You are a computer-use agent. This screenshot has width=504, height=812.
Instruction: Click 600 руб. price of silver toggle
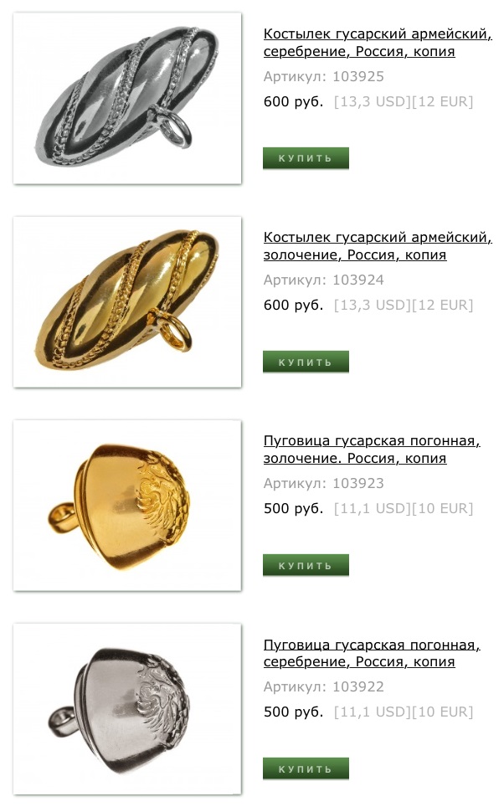[293, 101]
